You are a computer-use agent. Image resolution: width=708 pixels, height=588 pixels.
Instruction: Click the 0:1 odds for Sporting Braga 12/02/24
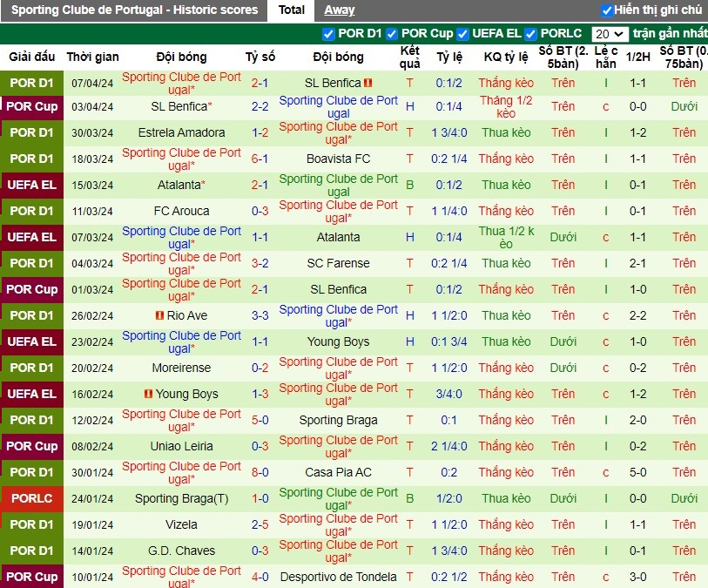pos(448,421)
